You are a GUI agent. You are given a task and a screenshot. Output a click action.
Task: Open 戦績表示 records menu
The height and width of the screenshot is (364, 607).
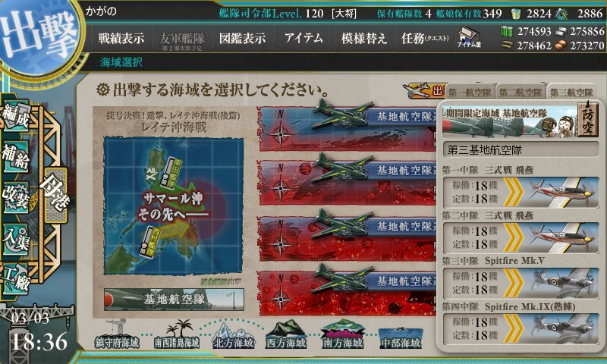point(121,38)
